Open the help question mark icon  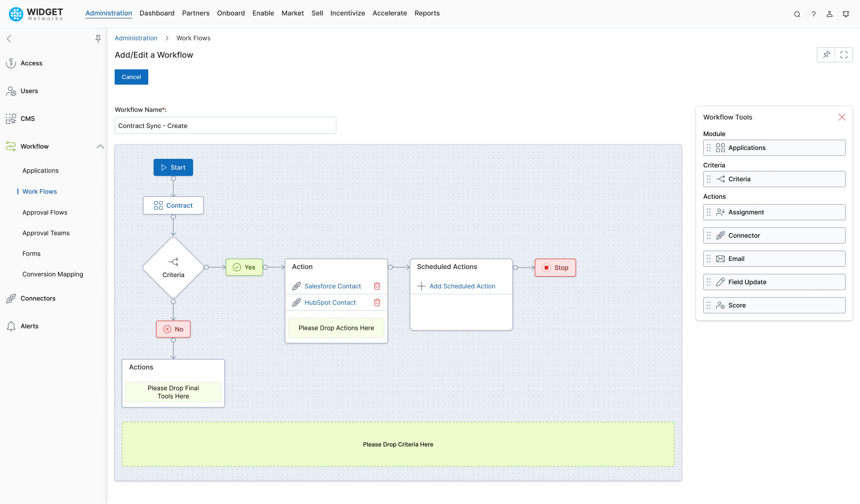coord(813,14)
